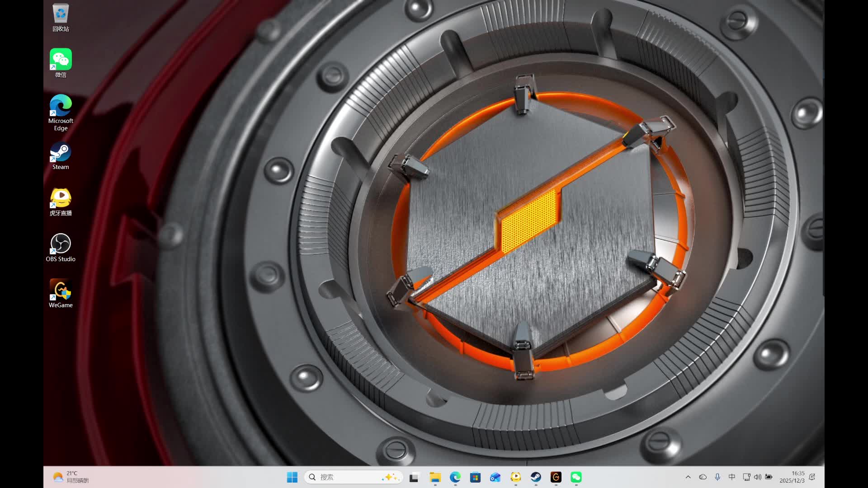Open the volume control in the tray
This screenshot has width=868, height=488.
coord(758,477)
